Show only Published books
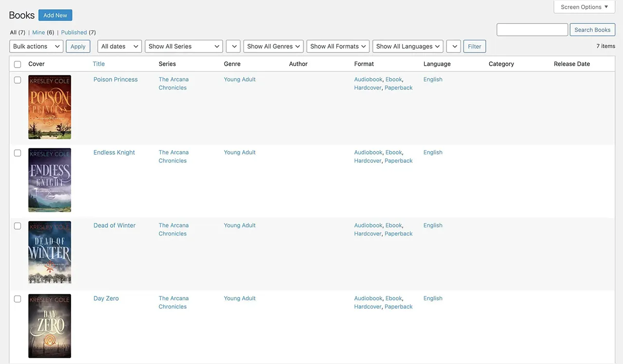Viewport: 623px width, 364px height. coord(74,32)
